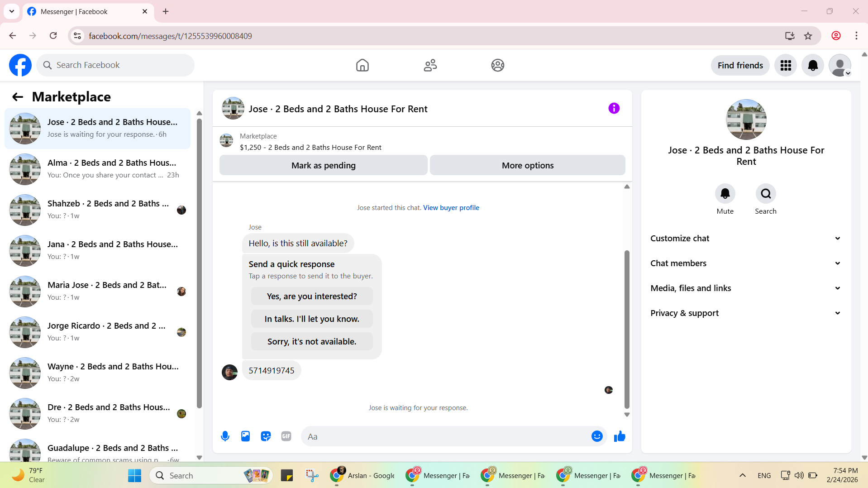Expand Media, files and links section
The width and height of the screenshot is (868, 488).
(746, 288)
